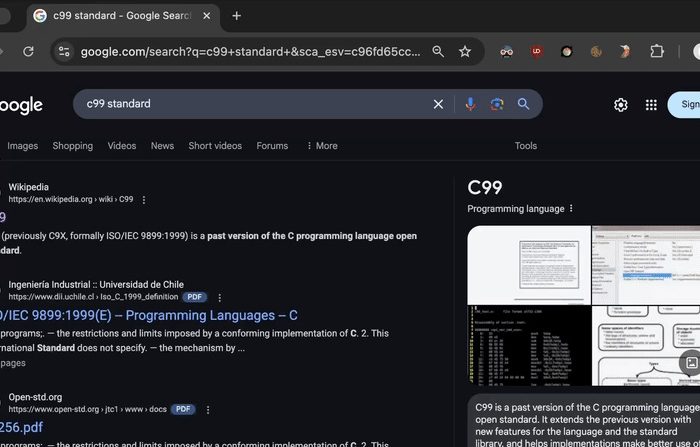Image resolution: width=700 pixels, height=447 pixels.
Task: Expand the More search filters menu
Action: [322, 146]
